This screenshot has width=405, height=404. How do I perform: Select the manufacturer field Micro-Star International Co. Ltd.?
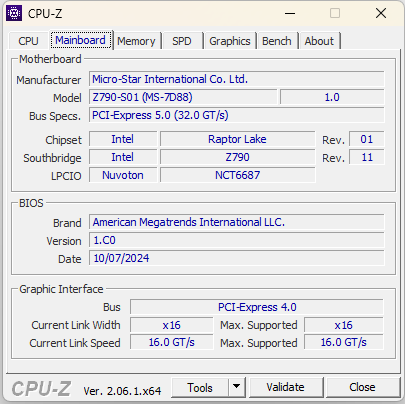pos(237,79)
